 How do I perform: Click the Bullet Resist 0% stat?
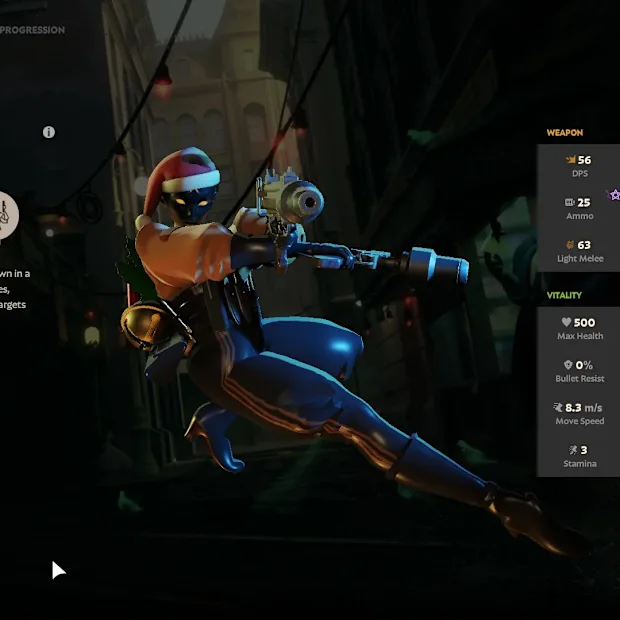tap(580, 371)
